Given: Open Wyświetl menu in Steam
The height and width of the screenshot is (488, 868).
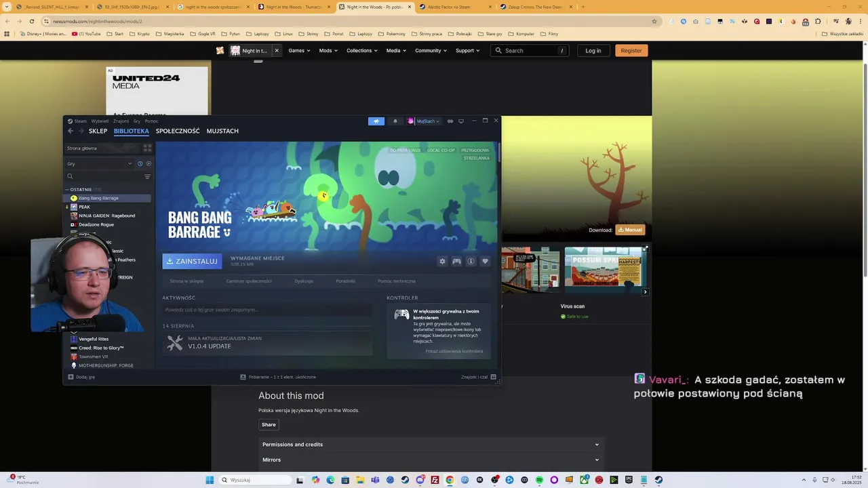Looking at the screenshot, I should (100, 121).
